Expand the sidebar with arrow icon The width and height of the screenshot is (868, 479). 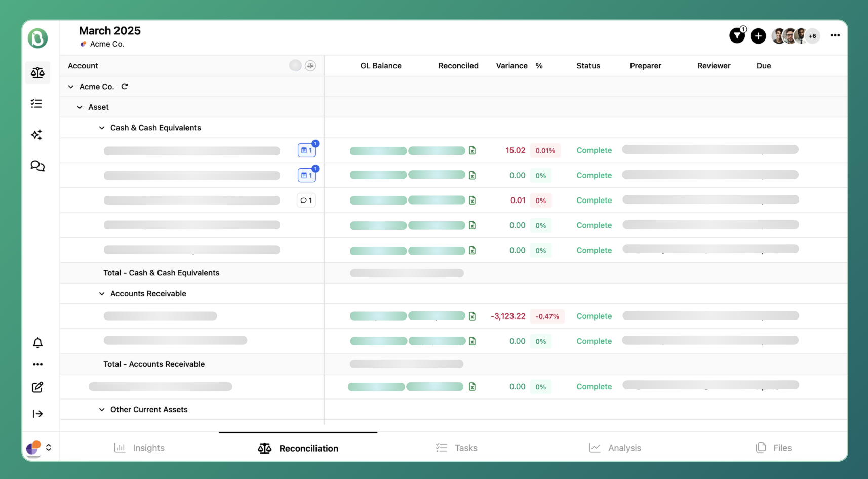(x=37, y=414)
